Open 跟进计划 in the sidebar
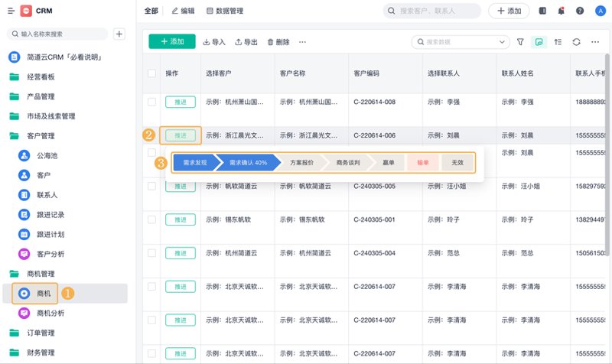Viewport: 612px width, 364px height. click(50, 234)
